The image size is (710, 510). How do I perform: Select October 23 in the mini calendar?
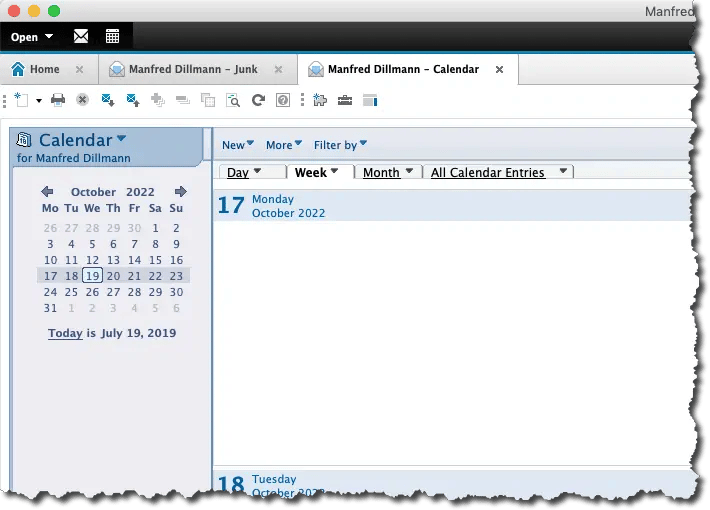[176, 276]
